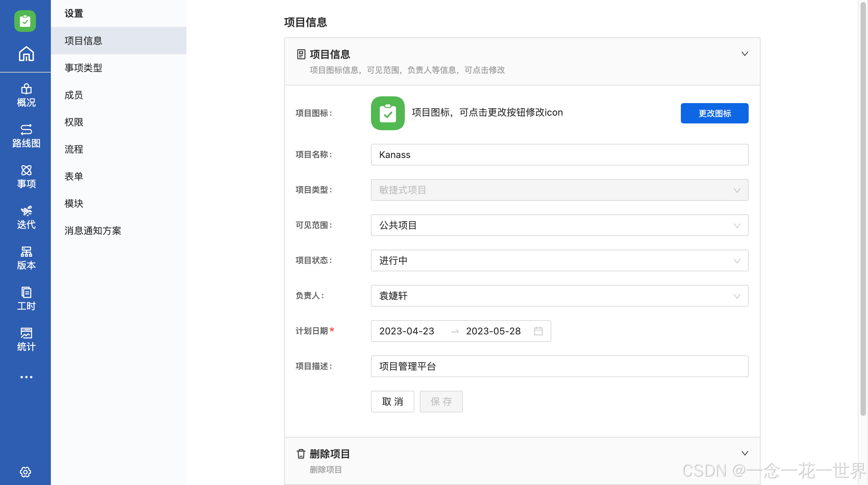
Task: Click the calendar icon in 计划日期 field
Action: tap(539, 331)
